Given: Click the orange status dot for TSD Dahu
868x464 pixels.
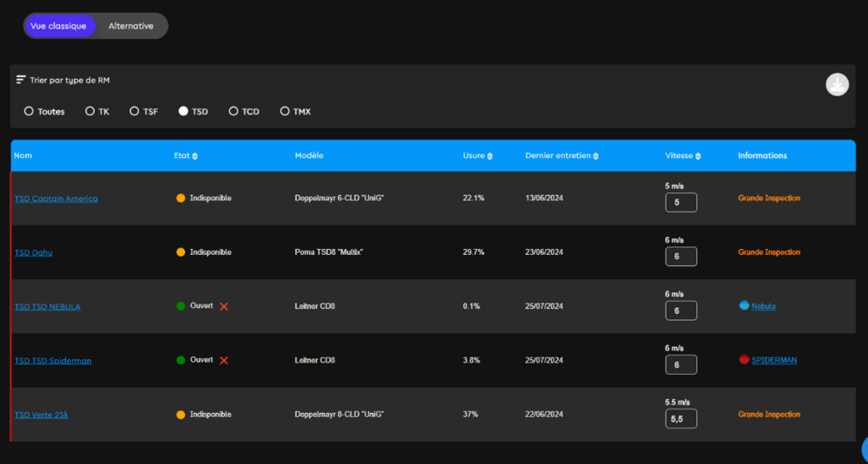Looking at the screenshot, I should [181, 252].
